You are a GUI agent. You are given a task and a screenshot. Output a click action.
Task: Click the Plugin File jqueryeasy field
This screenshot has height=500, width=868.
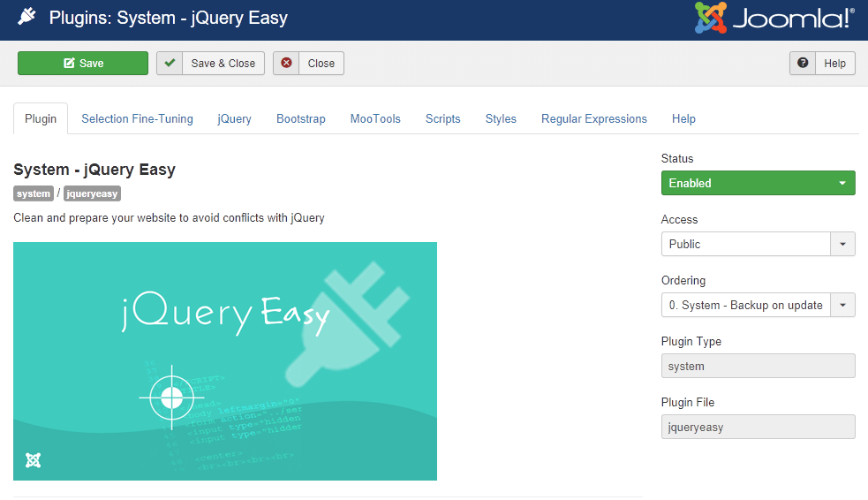tap(758, 427)
